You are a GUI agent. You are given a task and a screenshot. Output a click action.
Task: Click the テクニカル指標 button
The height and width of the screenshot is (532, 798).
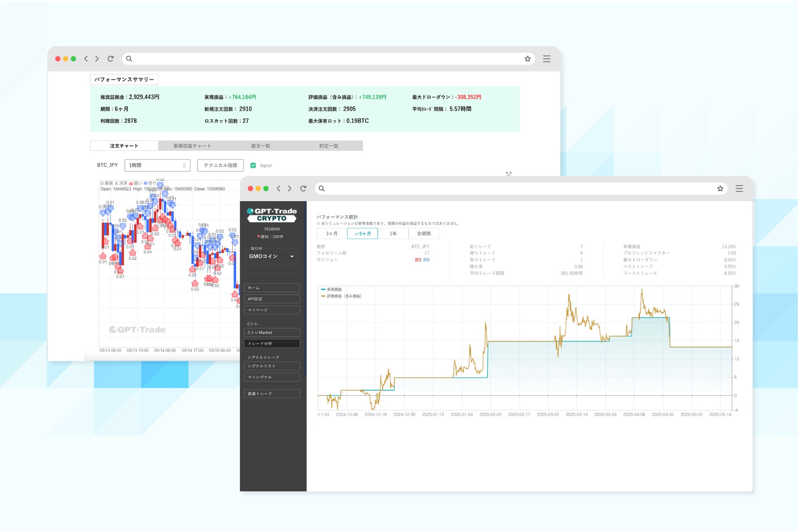tap(220, 165)
